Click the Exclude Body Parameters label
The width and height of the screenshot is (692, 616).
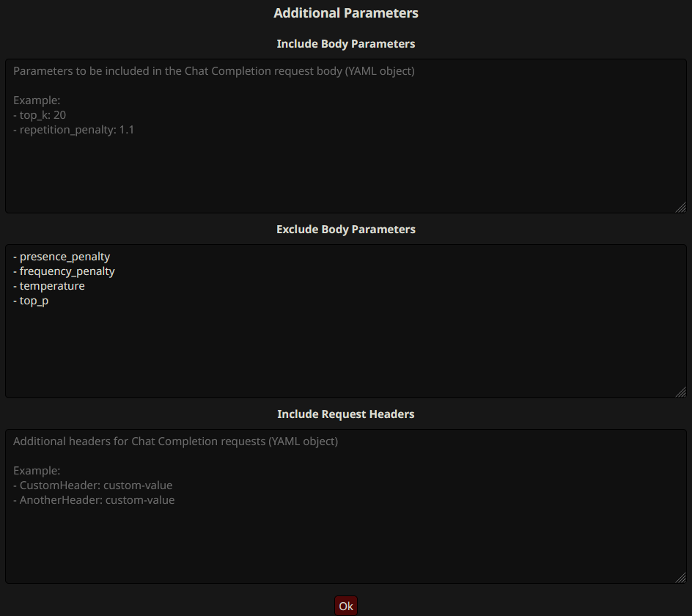click(346, 230)
